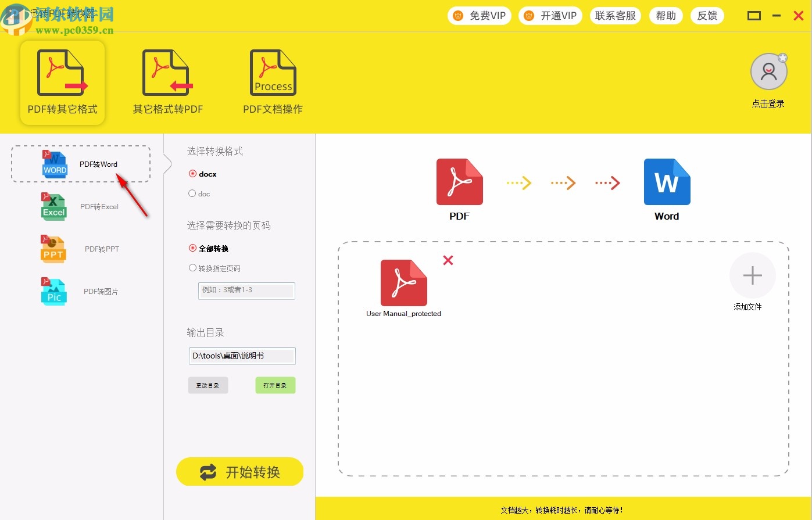Viewport: 812px width, 520px height.
Task: Click the 添加文件 plus icon to add files
Action: click(752, 275)
